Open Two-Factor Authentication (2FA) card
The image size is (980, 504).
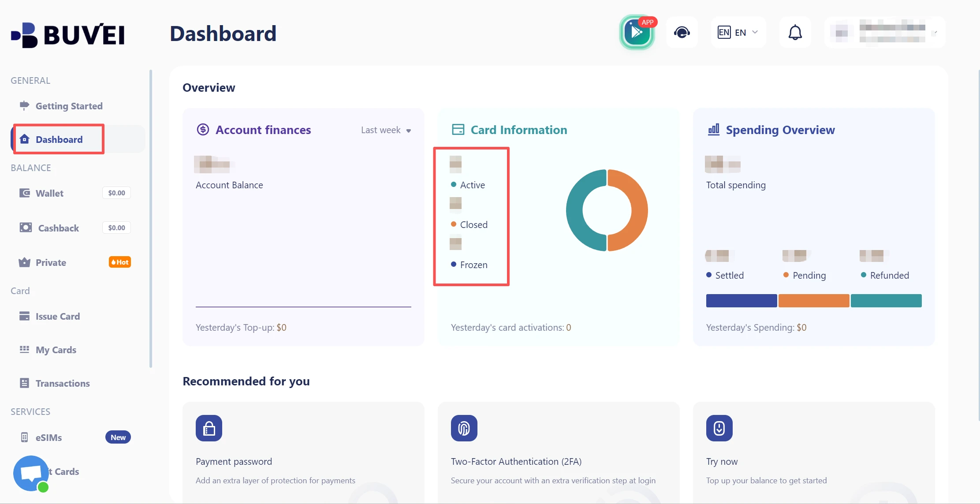click(x=559, y=452)
